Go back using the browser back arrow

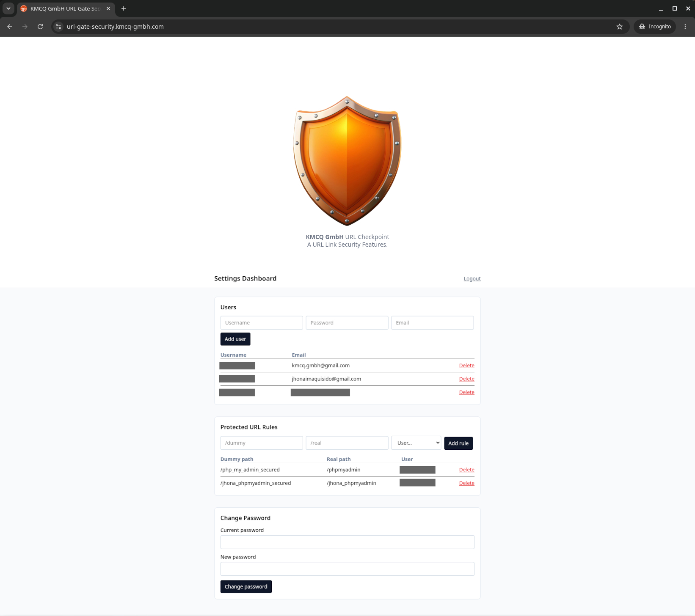(x=10, y=27)
